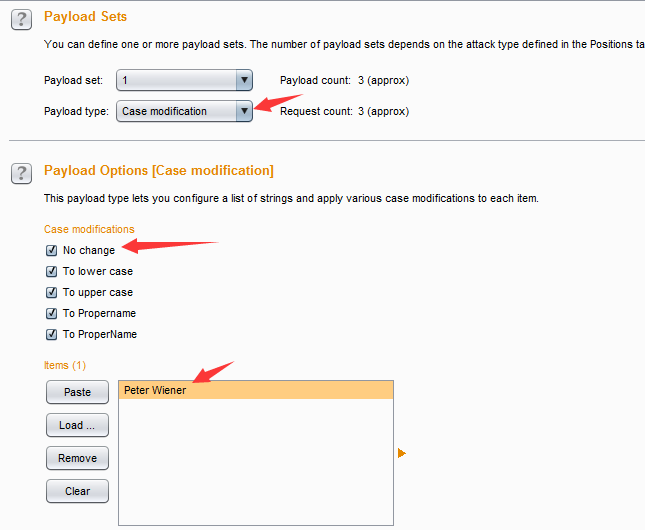Expand the Payload set dropdown

tap(243, 81)
